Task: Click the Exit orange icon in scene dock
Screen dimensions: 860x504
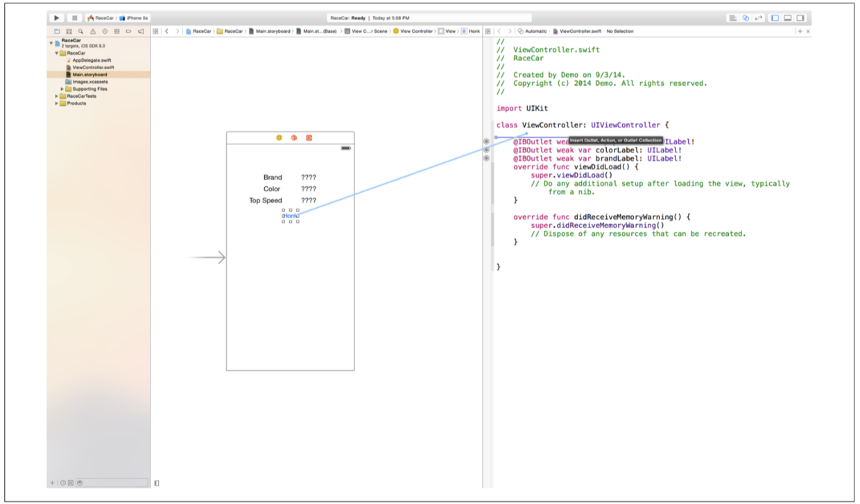Action: (x=309, y=138)
